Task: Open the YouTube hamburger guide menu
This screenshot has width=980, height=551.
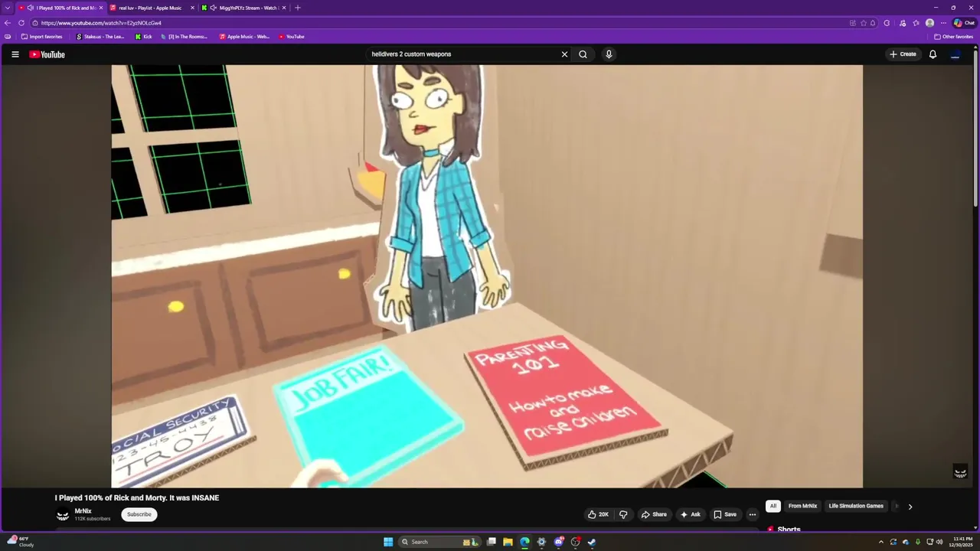Action: point(15,54)
